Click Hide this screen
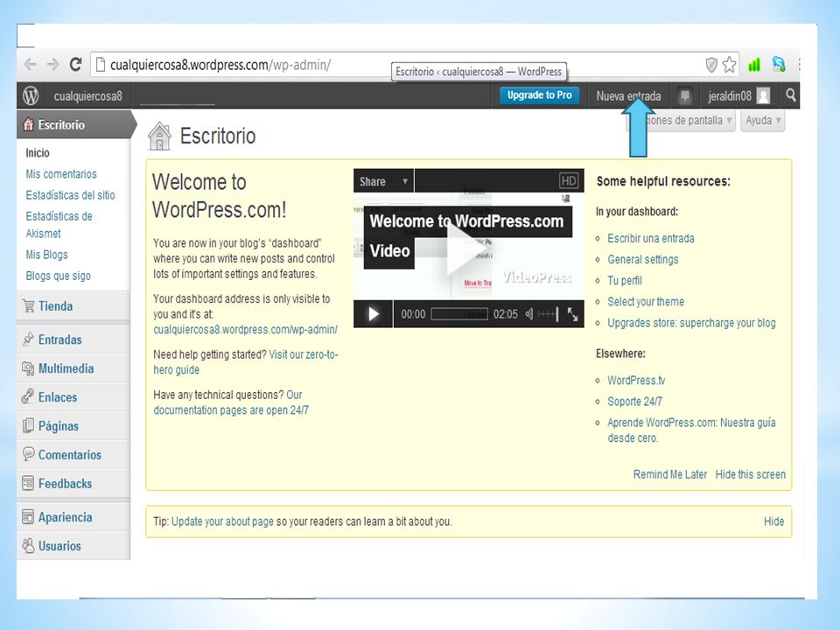This screenshot has height=630, width=840. coord(751,474)
